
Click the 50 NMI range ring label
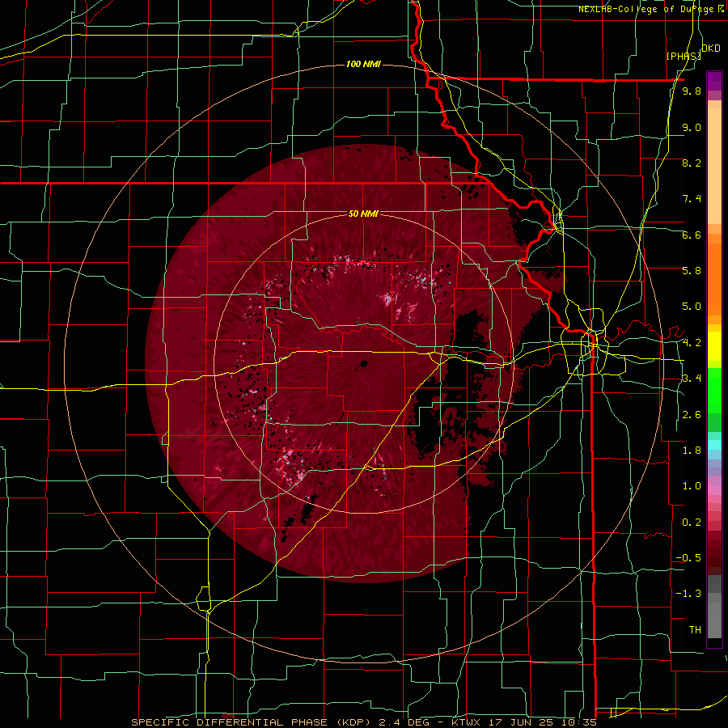pyautogui.click(x=363, y=214)
